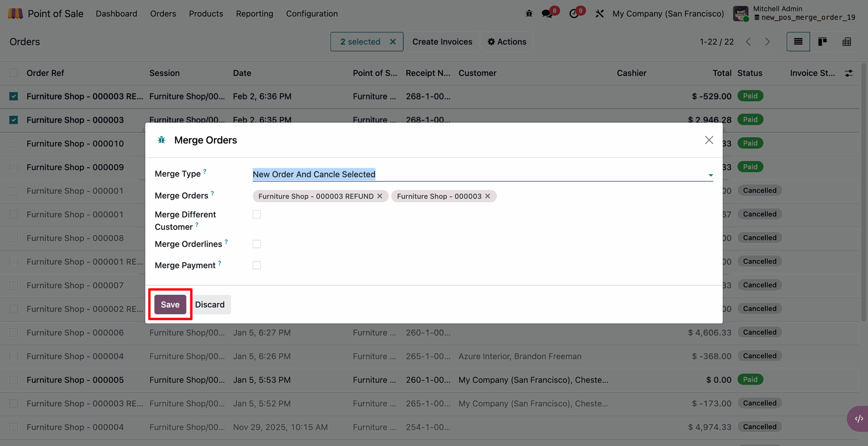Click the optional columns settings icon
868x446 pixels.
pos(849,73)
